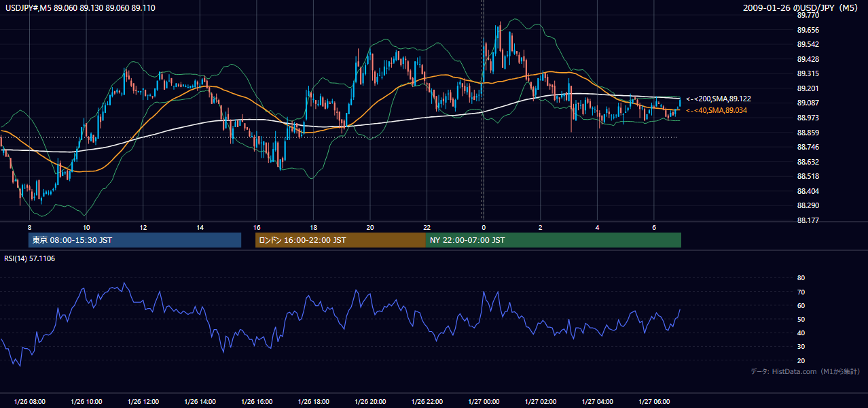Click hour tick 18 under price chart
This screenshot has height=408, width=868.
(x=313, y=227)
